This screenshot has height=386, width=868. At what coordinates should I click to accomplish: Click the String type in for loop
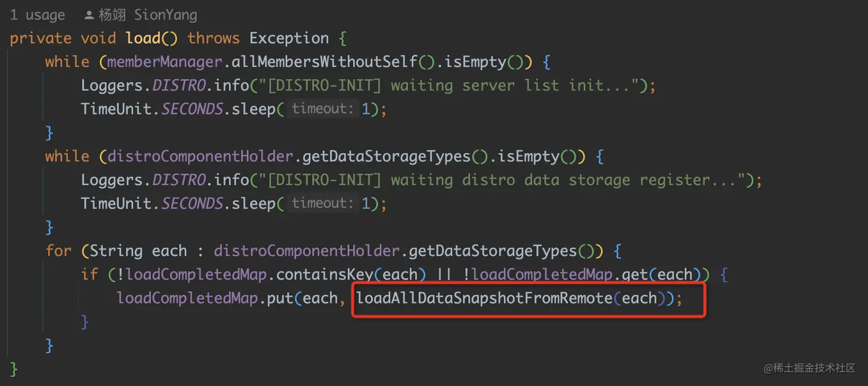(116, 251)
